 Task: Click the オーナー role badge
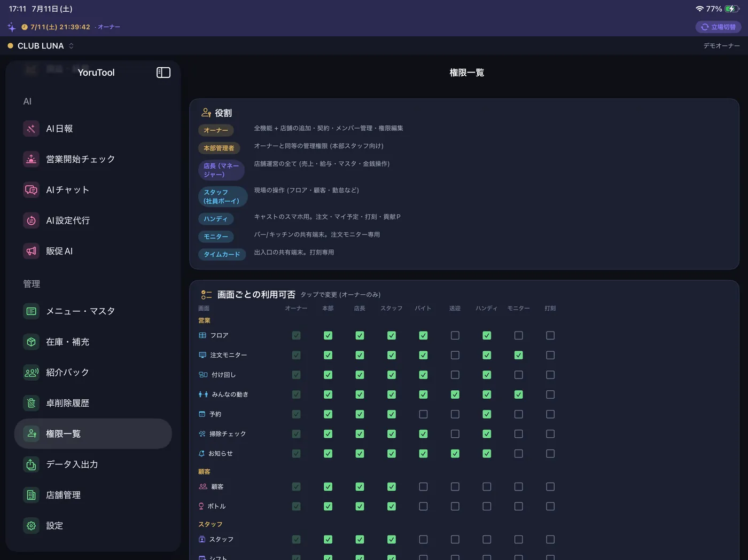pos(216,130)
